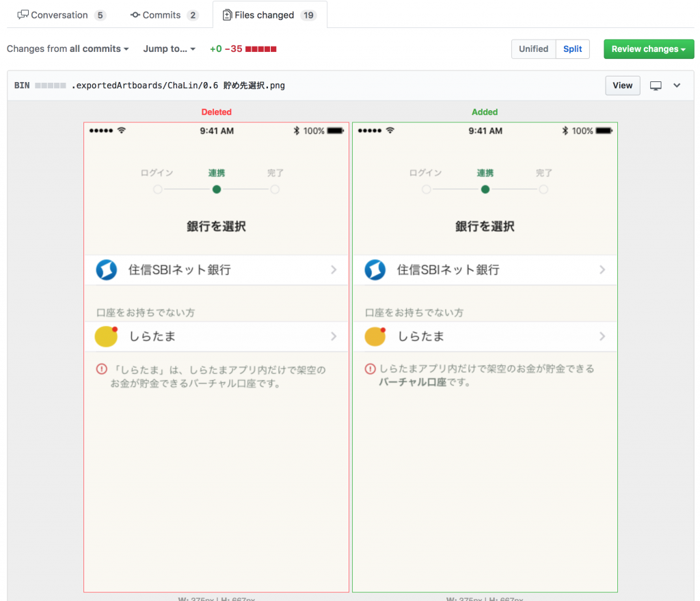700x601 pixels.
Task: Click the Conversation speech bubble icon
Action: pyautogui.click(x=23, y=15)
